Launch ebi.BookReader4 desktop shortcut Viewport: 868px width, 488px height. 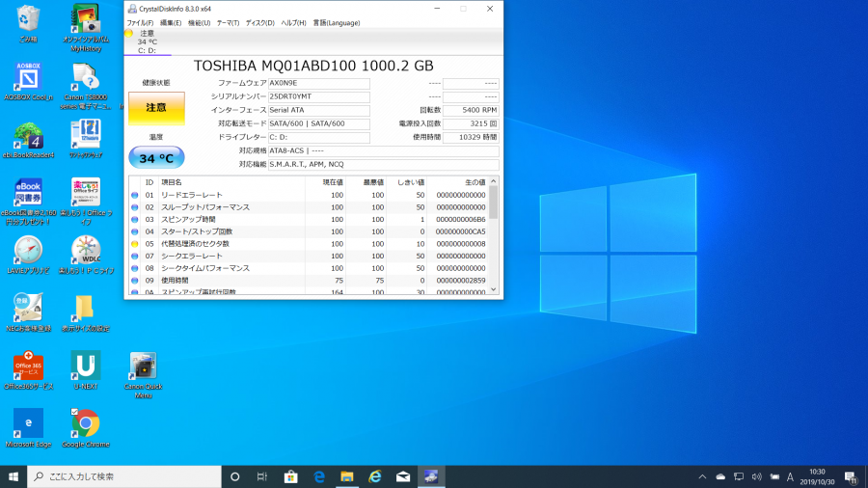click(x=28, y=140)
